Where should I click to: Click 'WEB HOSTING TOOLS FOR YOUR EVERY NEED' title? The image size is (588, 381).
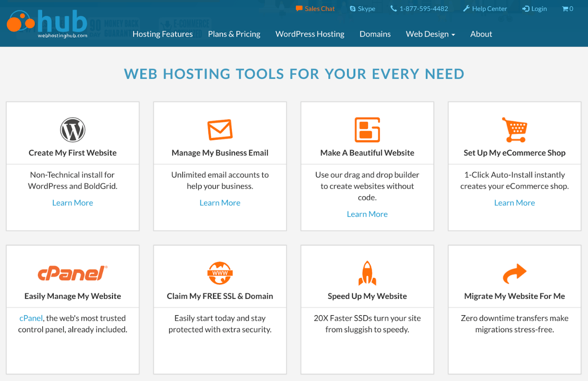point(294,74)
